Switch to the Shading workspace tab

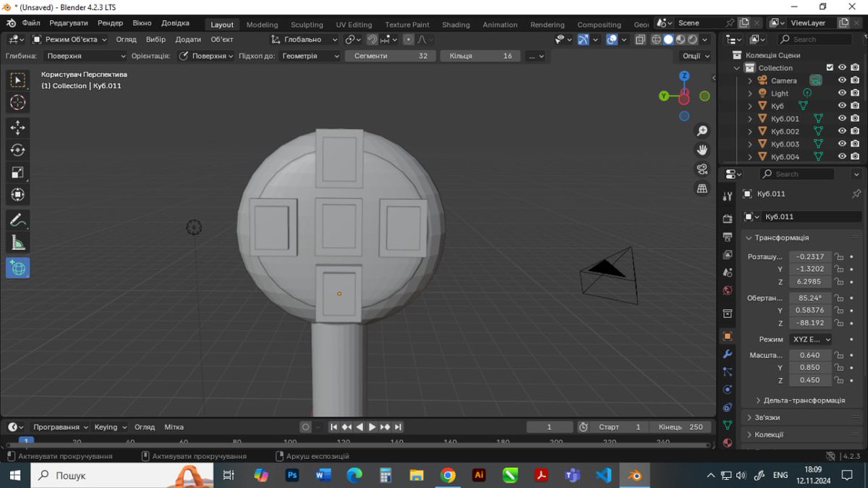coord(456,25)
